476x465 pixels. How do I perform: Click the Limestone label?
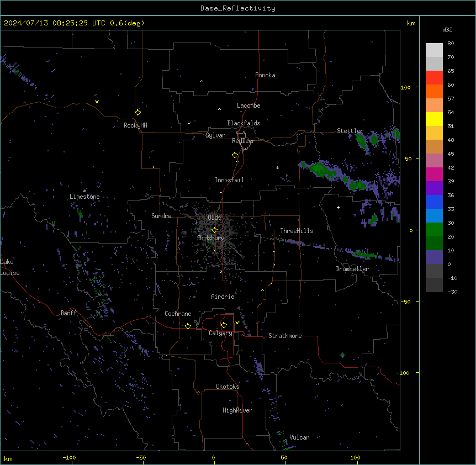point(84,197)
